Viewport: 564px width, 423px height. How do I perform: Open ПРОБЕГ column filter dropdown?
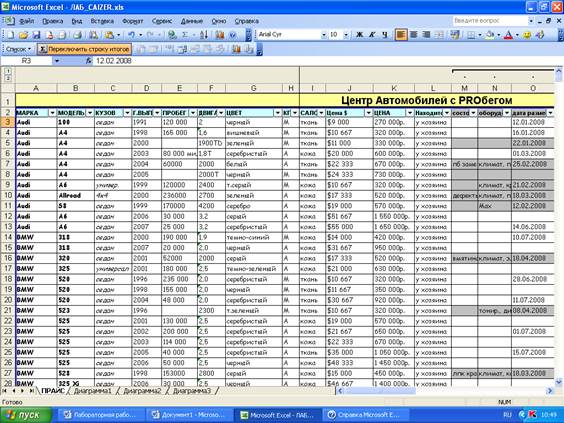[x=193, y=113]
